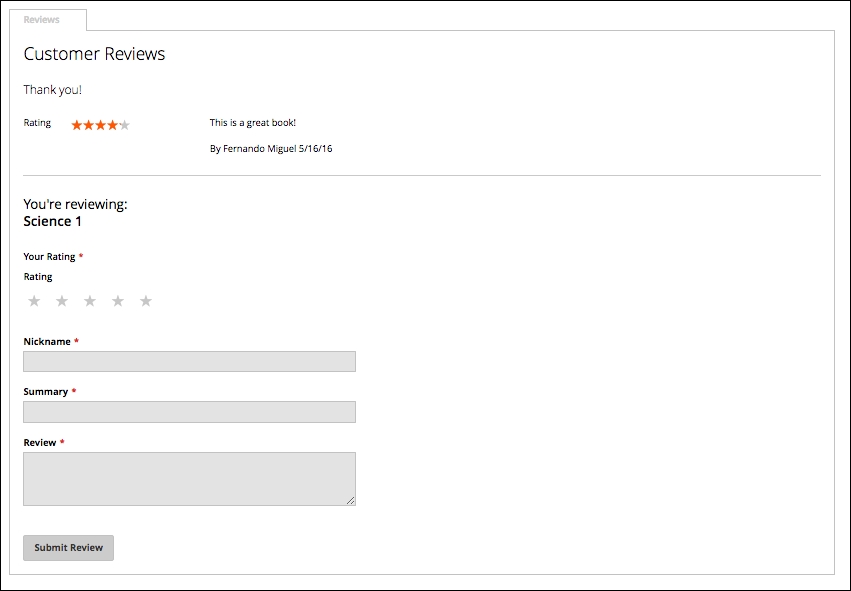Focus the Summary input field
The width and height of the screenshot is (851, 591).
(x=189, y=412)
